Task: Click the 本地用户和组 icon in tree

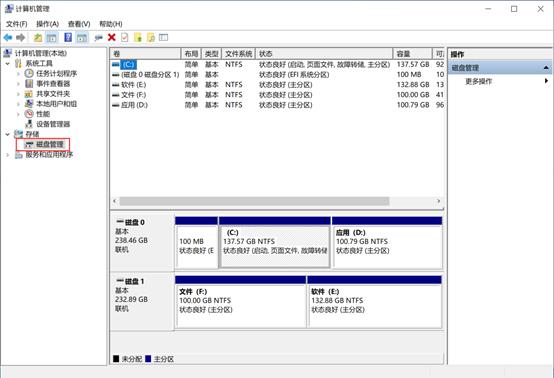Action: click(x=29, y=104)
